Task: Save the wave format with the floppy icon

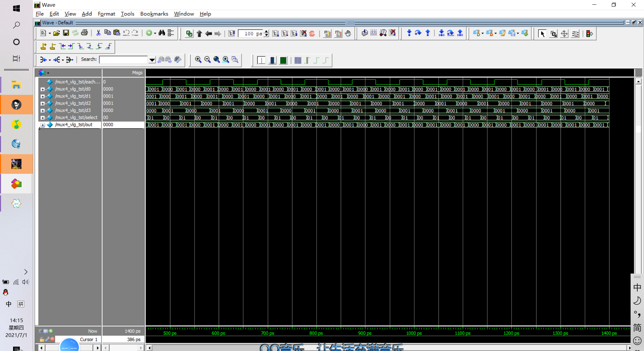Action: [x=66, y=33]
